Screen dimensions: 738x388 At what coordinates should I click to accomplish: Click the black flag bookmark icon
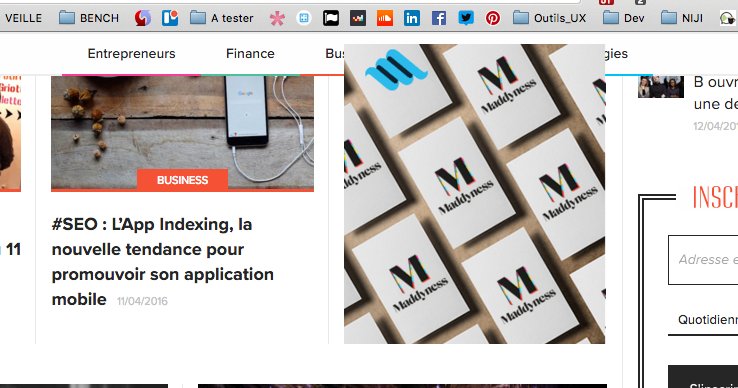[331, 18]
